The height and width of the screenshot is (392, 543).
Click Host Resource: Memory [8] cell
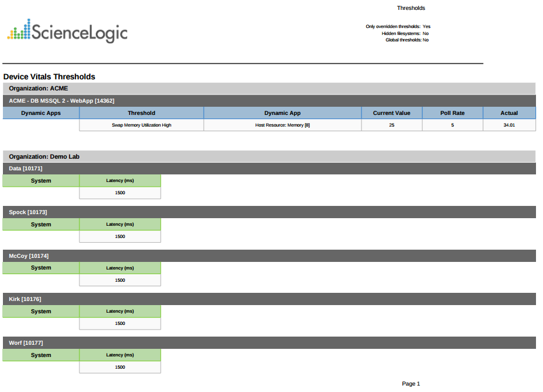tap(283, 125)
